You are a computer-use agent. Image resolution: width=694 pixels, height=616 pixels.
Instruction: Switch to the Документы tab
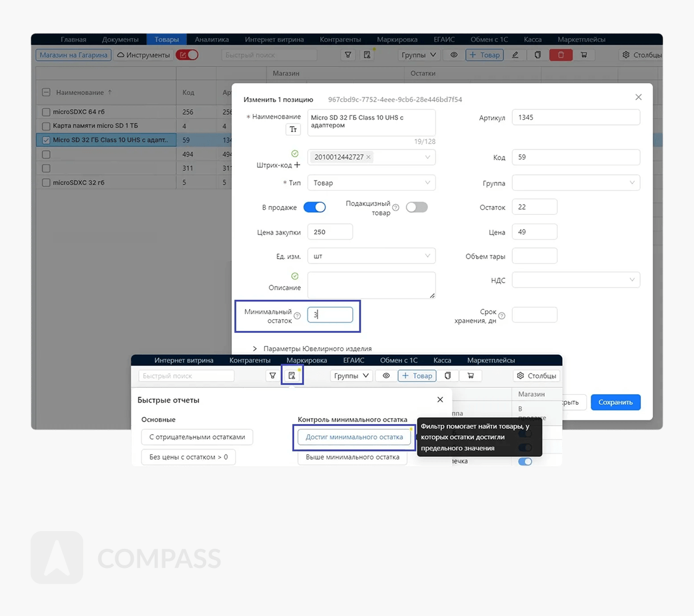[x=120, y=39]
